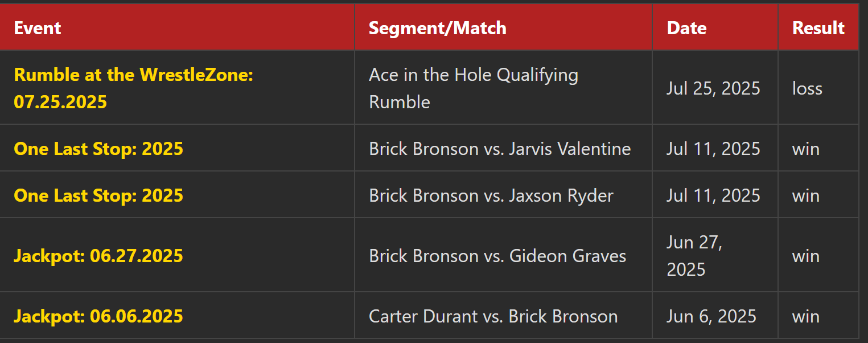Viewport: 868px width, 343px height.
Task: Click the Result column header
Action: coord(818,28)
